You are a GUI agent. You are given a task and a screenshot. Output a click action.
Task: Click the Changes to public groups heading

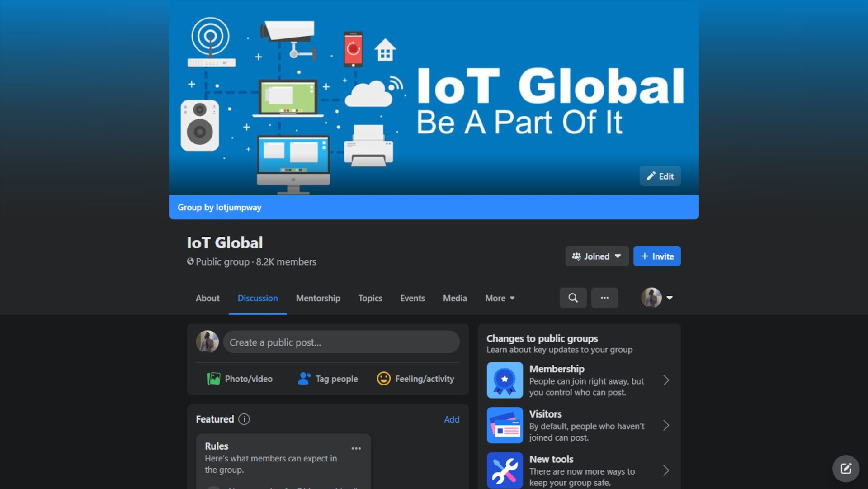(x=542, y=338)
